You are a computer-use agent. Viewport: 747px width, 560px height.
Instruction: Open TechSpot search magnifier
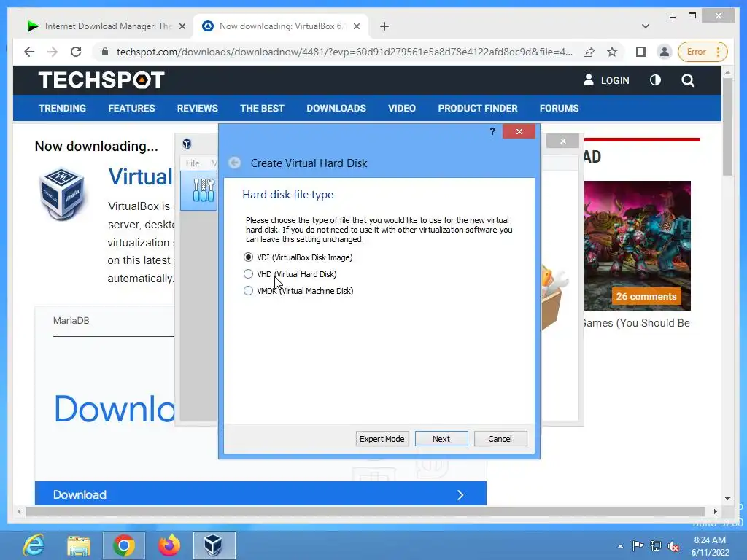coord(688,80)
